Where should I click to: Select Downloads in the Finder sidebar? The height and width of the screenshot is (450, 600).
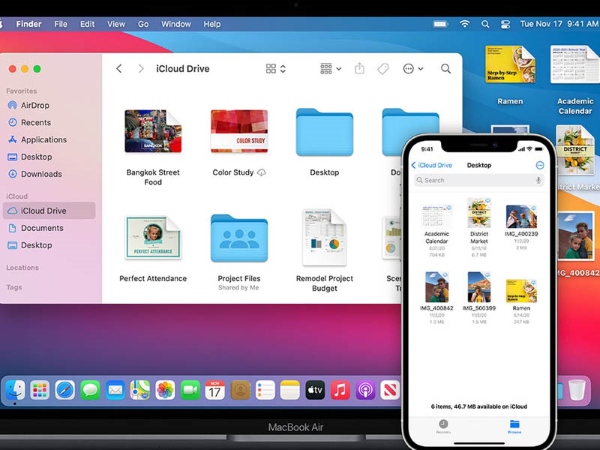click(41, 174)
